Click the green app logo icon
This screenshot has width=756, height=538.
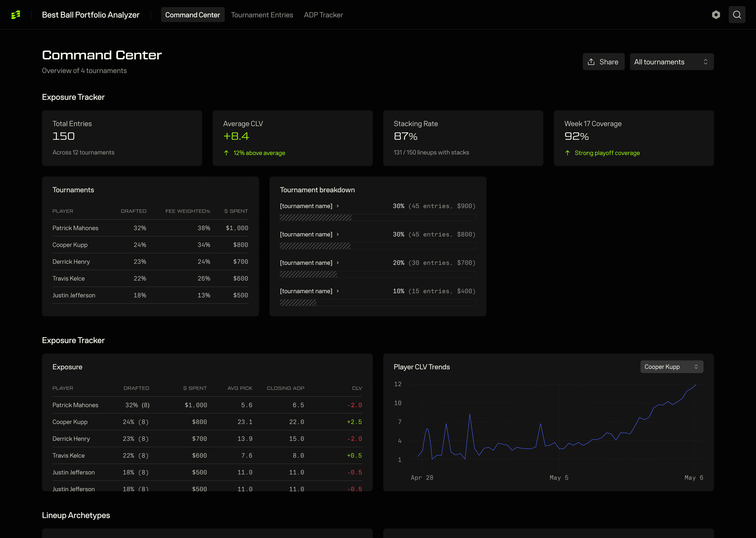(15, 14)
